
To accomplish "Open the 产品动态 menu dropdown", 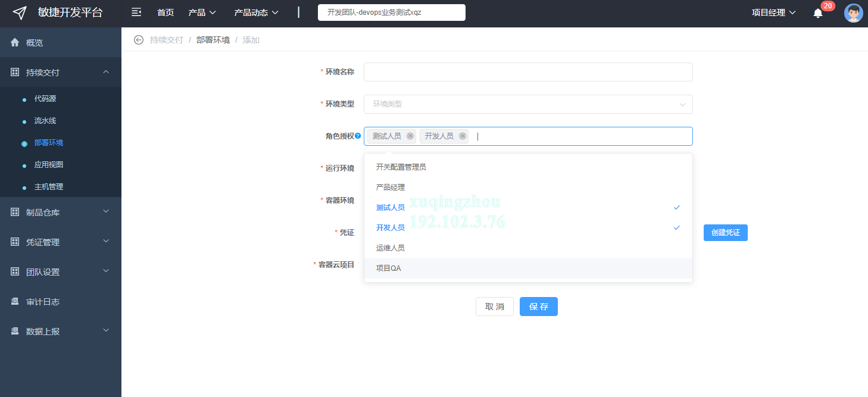I will tap(256, 12).
